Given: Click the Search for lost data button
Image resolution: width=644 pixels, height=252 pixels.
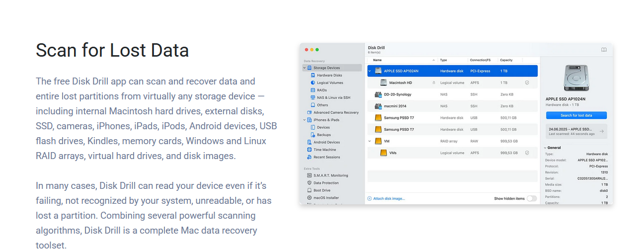Looking at the screenshot, I should [576, 115].
